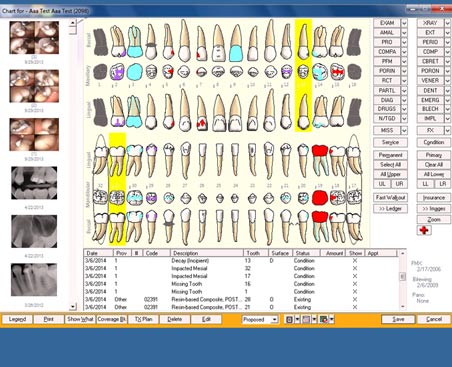
Task: Save the chart
Action: [398, 319]
